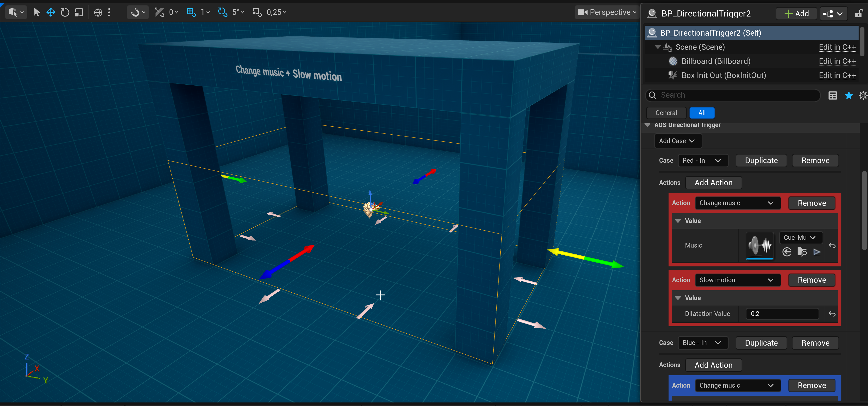
Task: Open the scale snap 0,25 dropdown
Action: 276,12
